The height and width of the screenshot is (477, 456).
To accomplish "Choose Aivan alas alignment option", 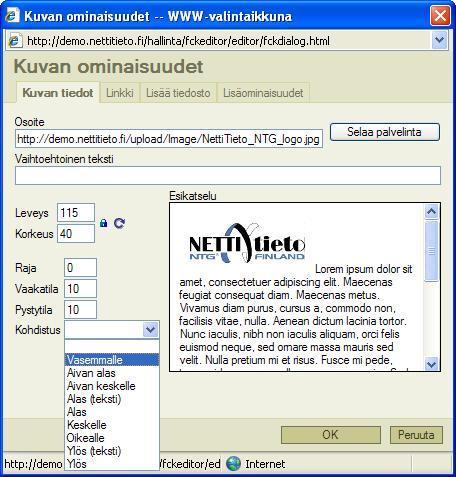I will coord(112,373).
